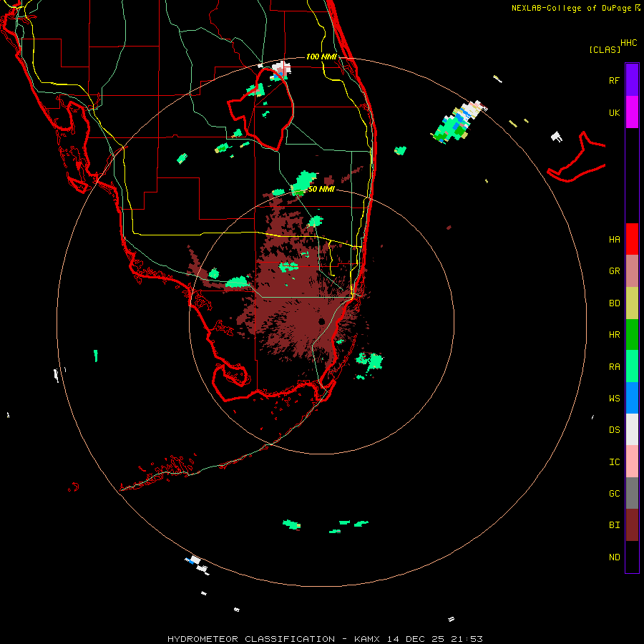
Task: Click the BD legend label
Action: [x=614, y=303]
